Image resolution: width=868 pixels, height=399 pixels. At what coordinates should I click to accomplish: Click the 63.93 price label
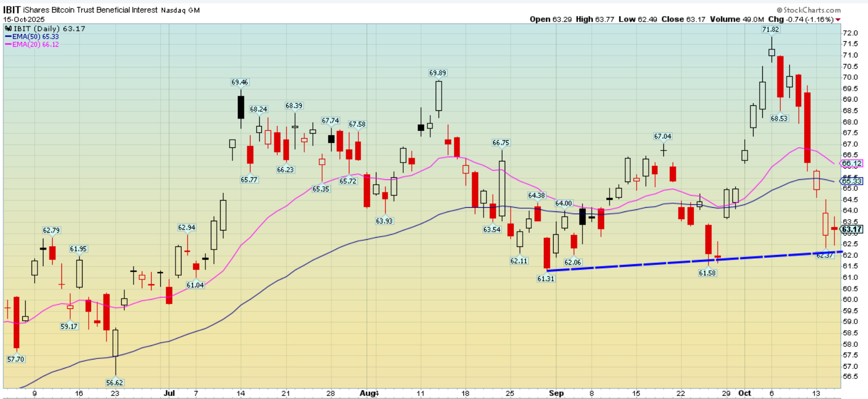(x=384, y=220)
